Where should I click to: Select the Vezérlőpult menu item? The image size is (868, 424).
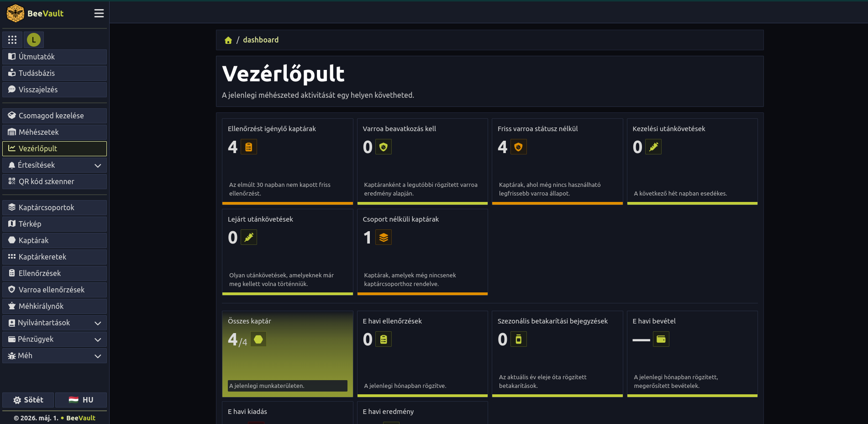54,148
